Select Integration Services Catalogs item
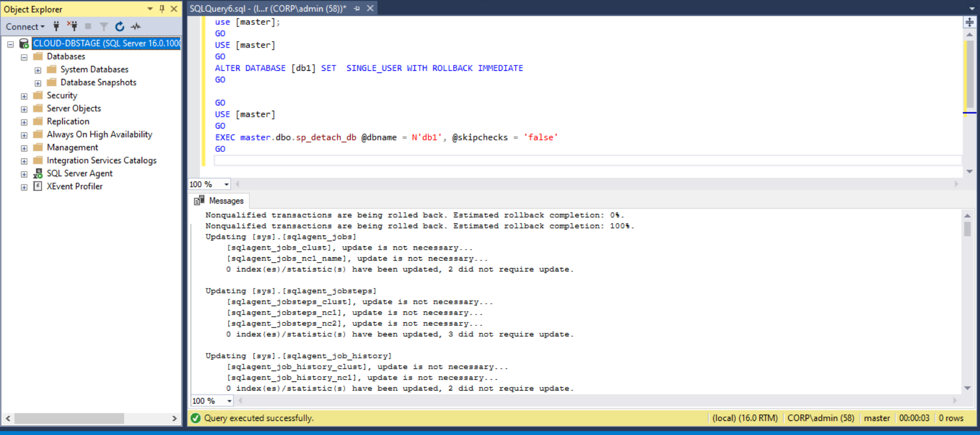 point(102,160)
